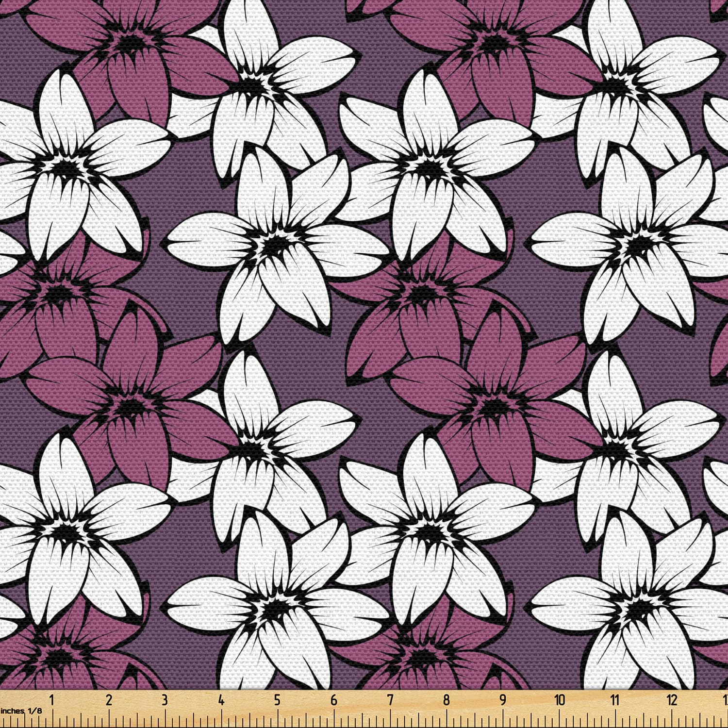Viewport: 728px width, 728px height.
Task: Select the number 10 on the ruler
Action: coord(560,700)
